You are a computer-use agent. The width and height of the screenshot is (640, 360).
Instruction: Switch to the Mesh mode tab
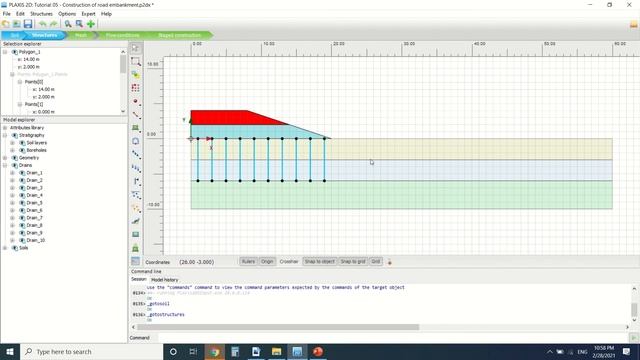point(81,36)
